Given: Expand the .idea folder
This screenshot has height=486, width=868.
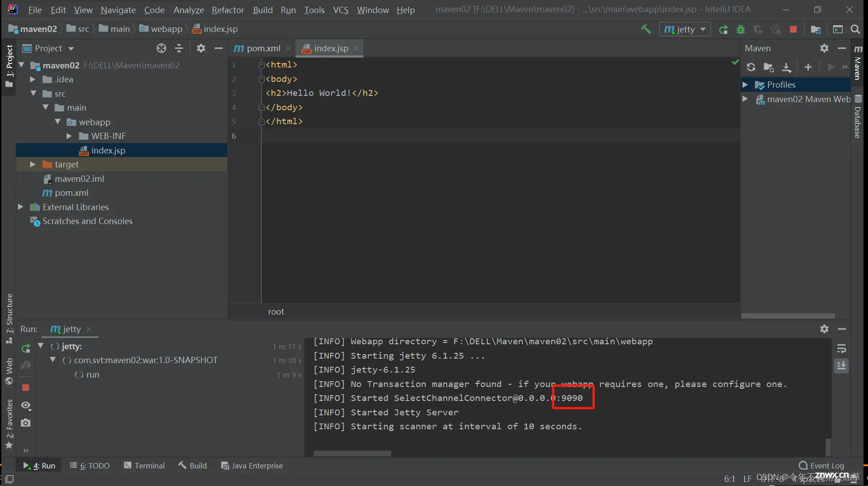Looking at the screenshot, I should tap(33, 79).
